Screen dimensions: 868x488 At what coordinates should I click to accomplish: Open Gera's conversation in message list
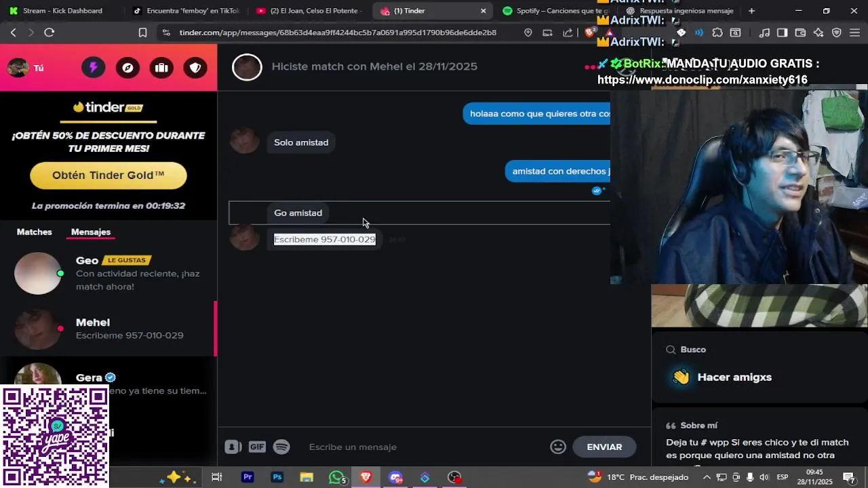point(108,383)
